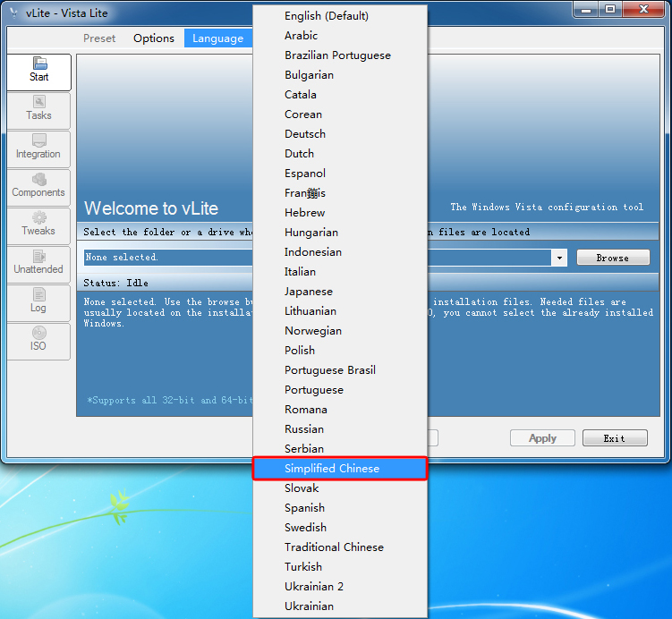The height and width of the screenshot is (619, 672).
Task: Select Turkish language
Action: (340, 568)
